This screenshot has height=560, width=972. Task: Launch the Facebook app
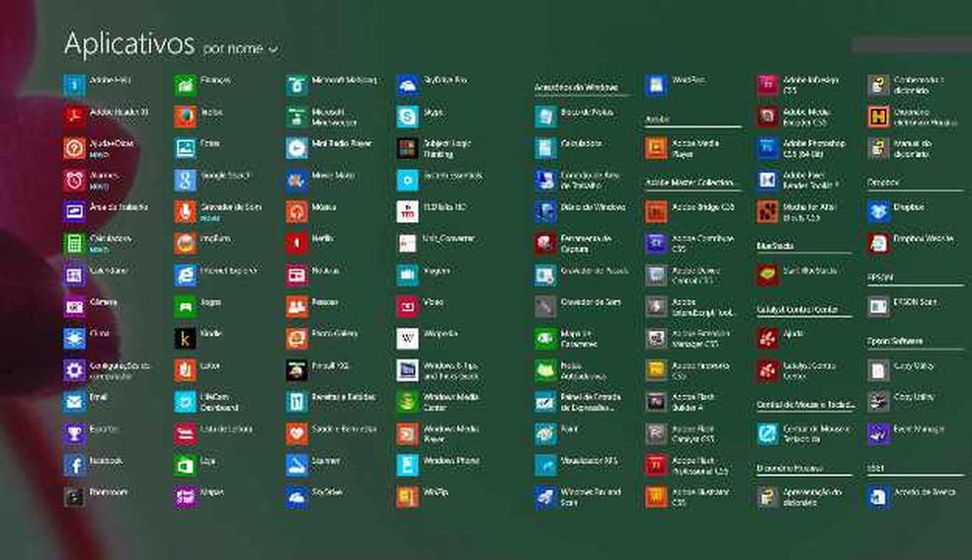point(93,465)
